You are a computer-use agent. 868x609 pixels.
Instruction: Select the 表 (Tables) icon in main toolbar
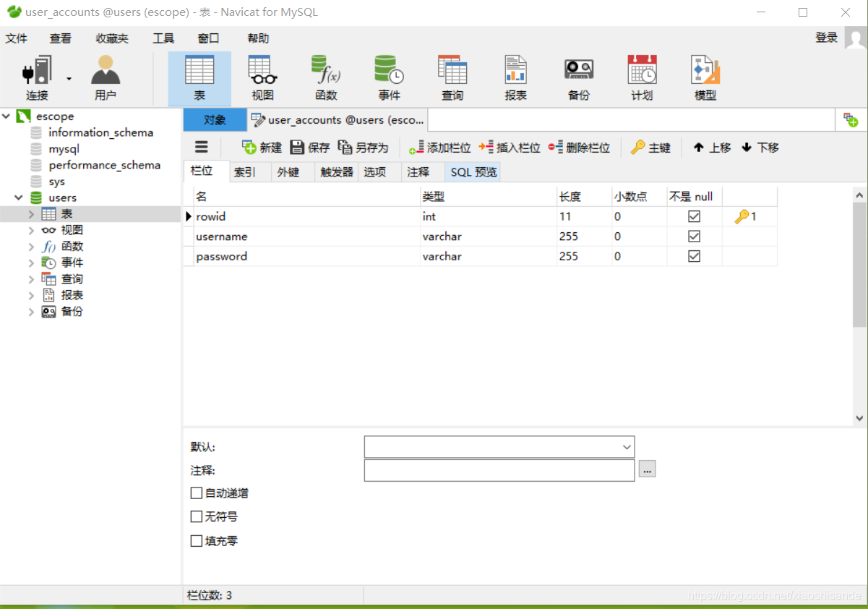click(x=199, y=77)
